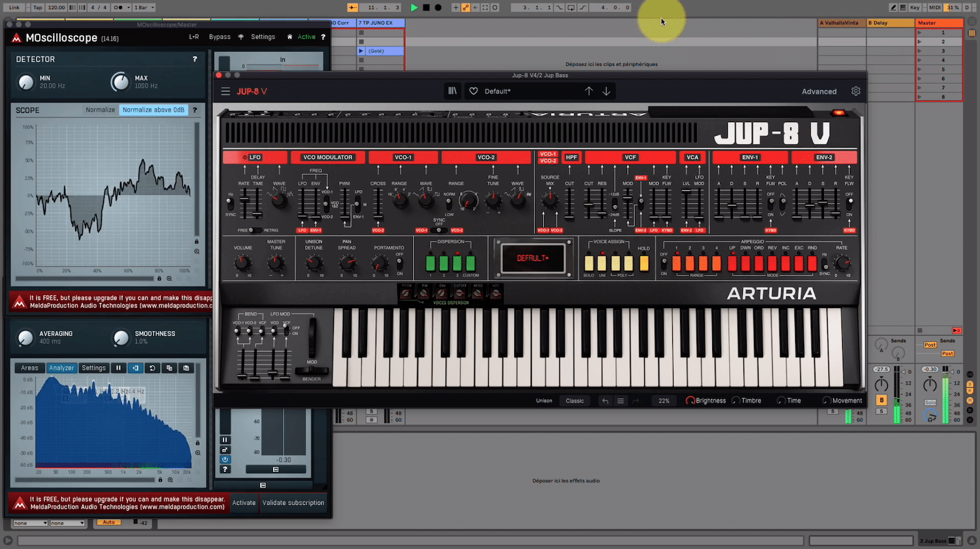
Task: Adjust the Brightness macro knob
Action: 690,401
